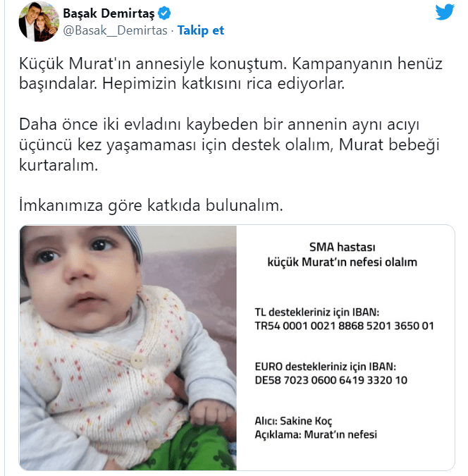Click the Açıklama: Murat'ın nefesi line
The height and width of the screenshot is (476, 468).
click(316, 434)
